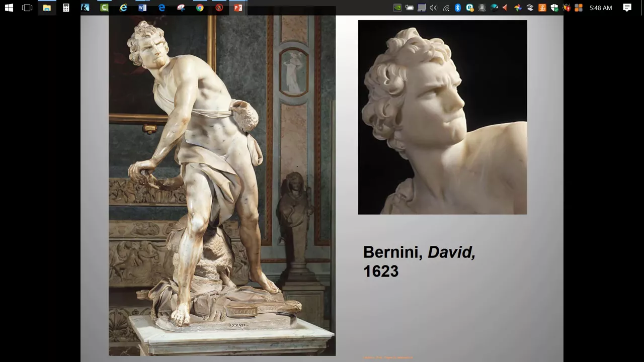644x362 pixels.
Task: Open the ESET security tray icon
Action: click(470, 8)
